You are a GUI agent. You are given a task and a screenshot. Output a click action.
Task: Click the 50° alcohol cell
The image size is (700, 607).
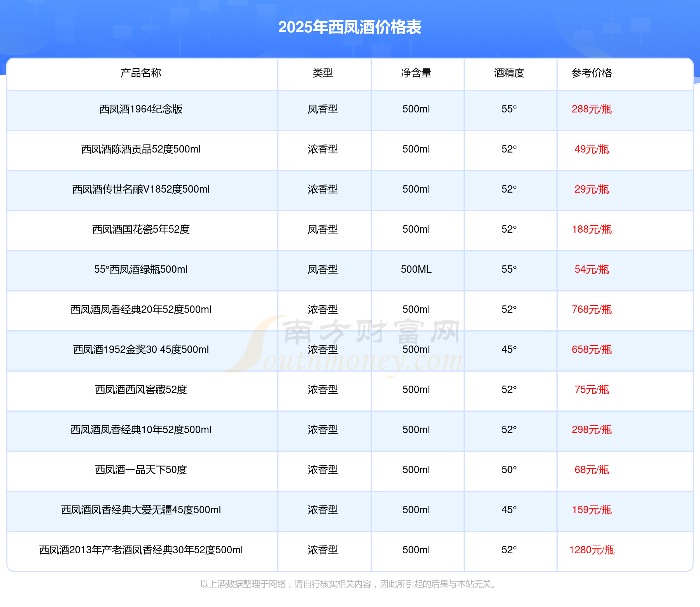point(509,470)
